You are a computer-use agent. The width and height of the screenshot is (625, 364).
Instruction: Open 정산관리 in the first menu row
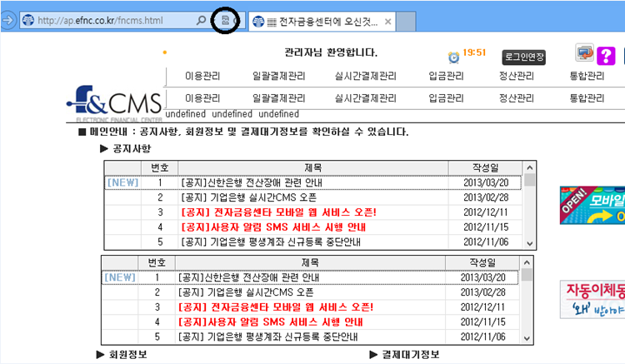[517, 76]
